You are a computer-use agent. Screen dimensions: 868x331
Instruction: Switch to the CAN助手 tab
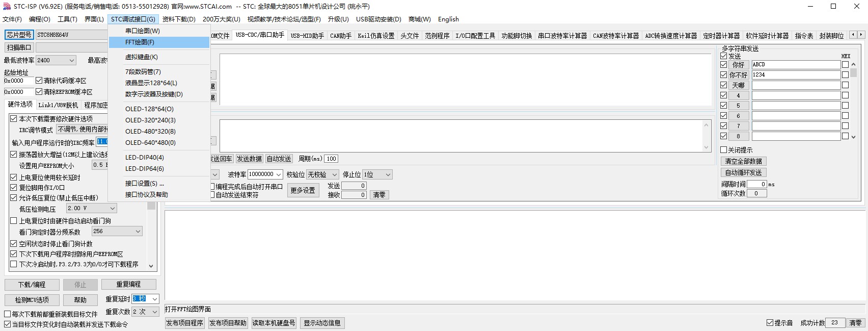coord(341,36)
